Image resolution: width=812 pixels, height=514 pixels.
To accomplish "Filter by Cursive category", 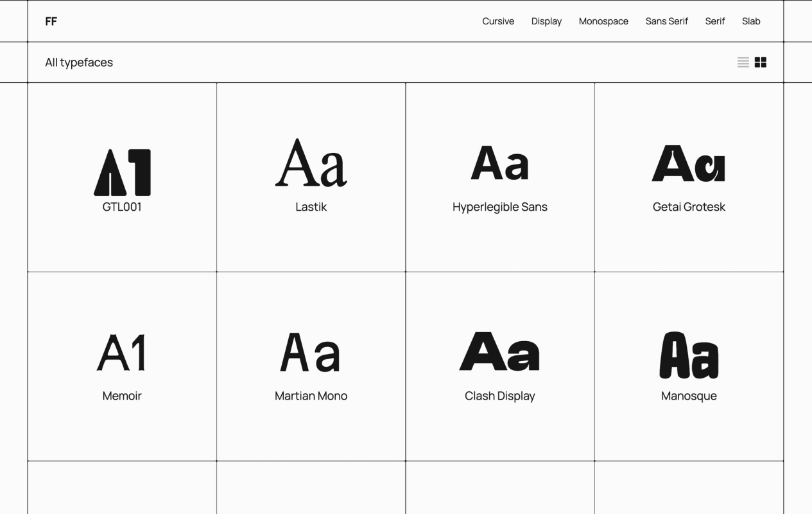I will pyautogui.click(x=498, y=21).
